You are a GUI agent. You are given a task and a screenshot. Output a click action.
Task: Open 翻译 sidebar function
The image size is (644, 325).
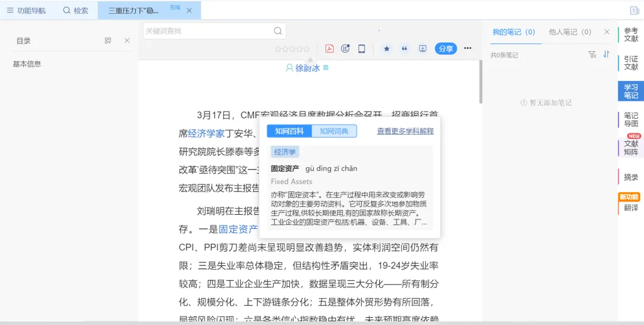(631, 208)
